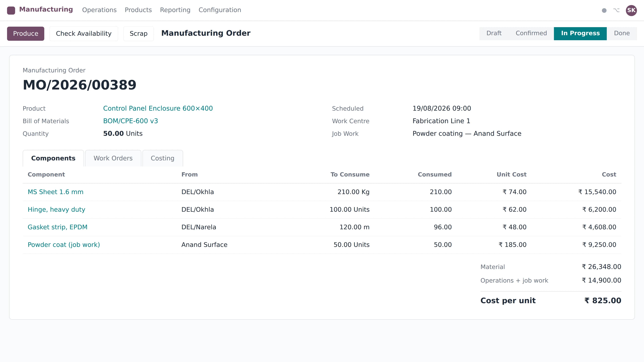
Task: Click the Unit Cost column header
Action: [x=511, y=174]
